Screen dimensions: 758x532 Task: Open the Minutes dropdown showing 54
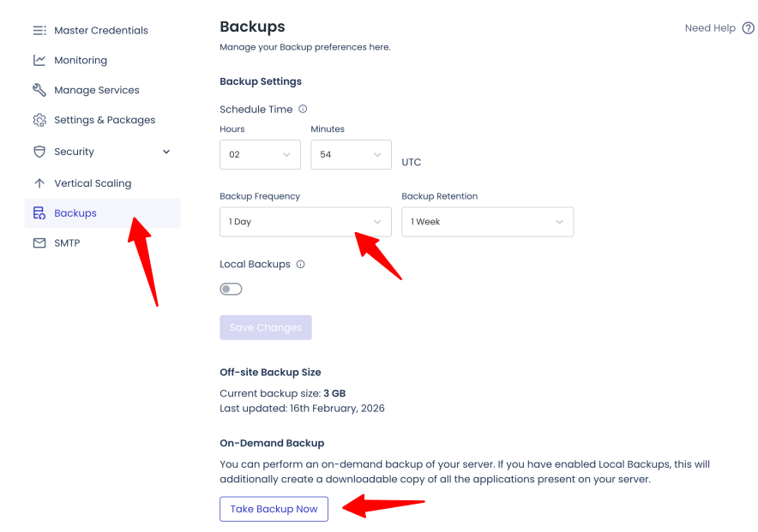pyautogui.click(x=351, y=154)
